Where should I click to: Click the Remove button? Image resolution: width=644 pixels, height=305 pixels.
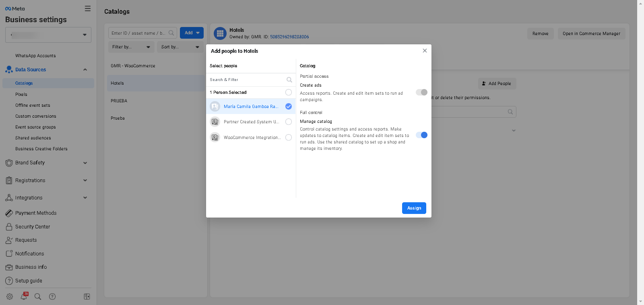(541, 33)
